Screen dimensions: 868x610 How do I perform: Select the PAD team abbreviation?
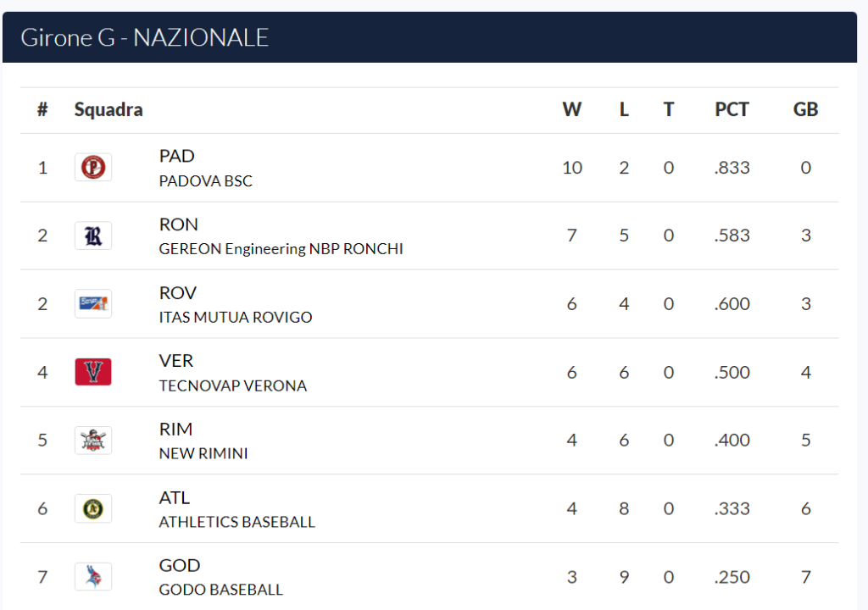(176, 156)
